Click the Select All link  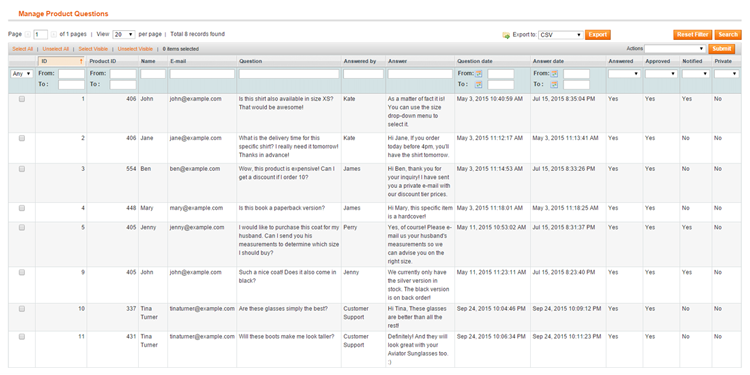[x=22, y=49]
